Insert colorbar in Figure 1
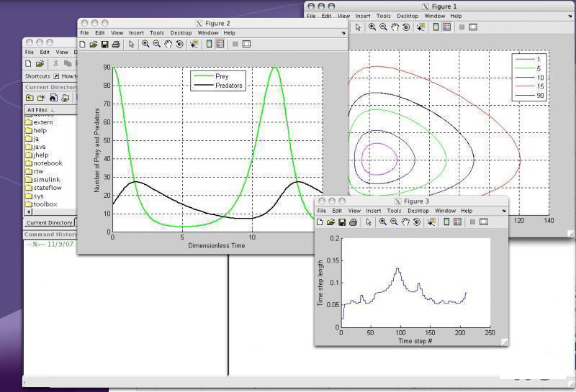The image size is (576, 392). 436,27
